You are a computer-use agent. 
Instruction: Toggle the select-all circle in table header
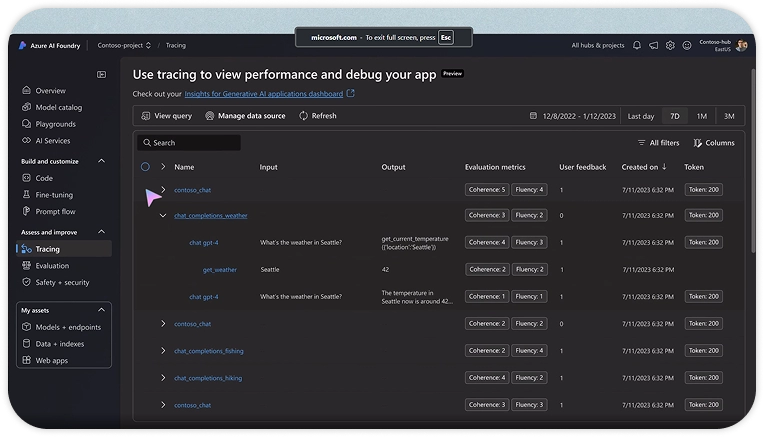click(x=145, y=167)
